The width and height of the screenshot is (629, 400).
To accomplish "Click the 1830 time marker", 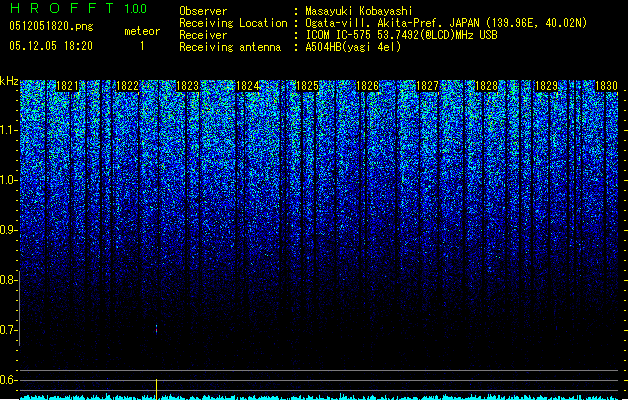I will (606, 86).
